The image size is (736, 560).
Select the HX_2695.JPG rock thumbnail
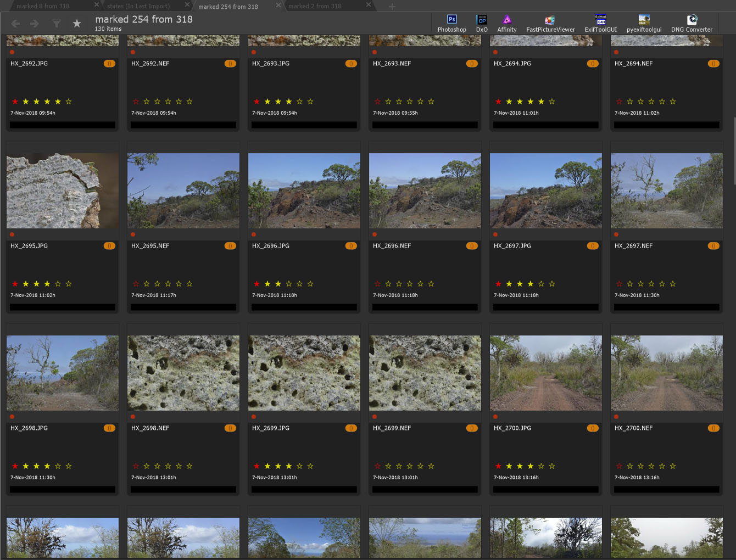pos(63,191)
